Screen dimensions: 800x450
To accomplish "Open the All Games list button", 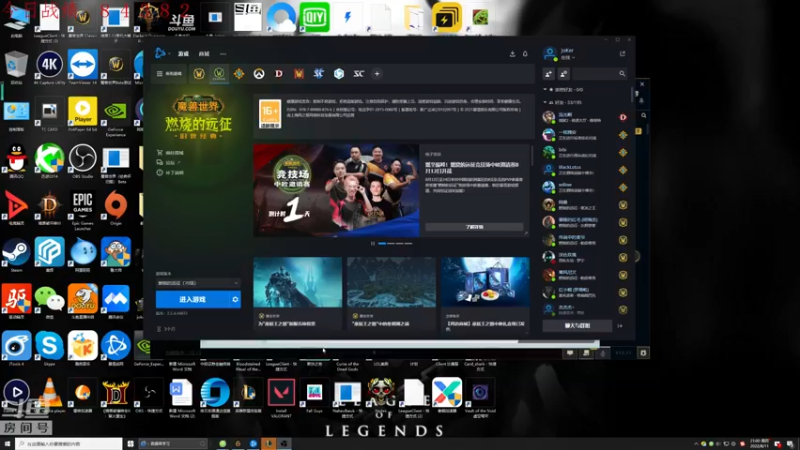I will click(x=169, y=73).
